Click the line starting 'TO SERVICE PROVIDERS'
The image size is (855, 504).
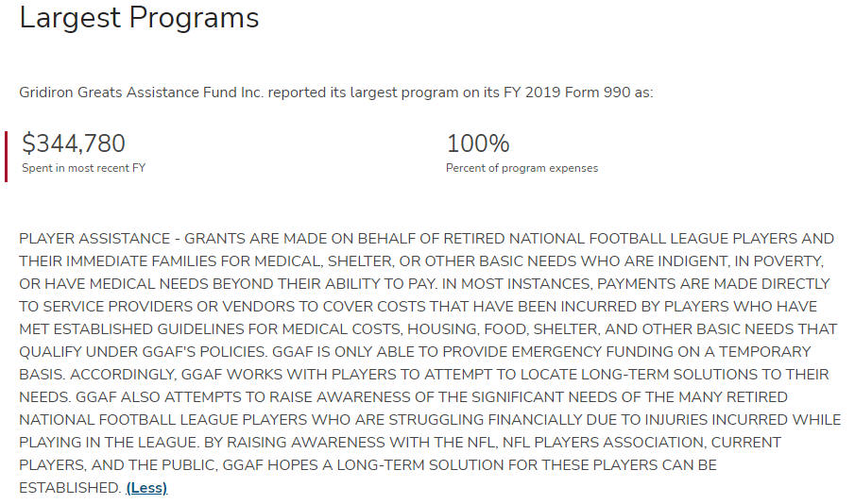[419, 307]
